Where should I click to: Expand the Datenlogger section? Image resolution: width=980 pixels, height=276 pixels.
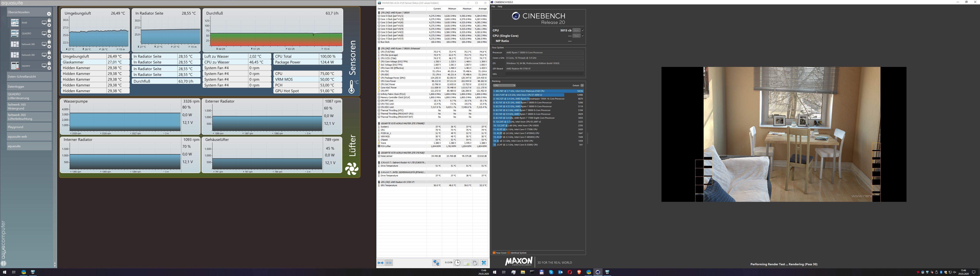click(29, 86)
